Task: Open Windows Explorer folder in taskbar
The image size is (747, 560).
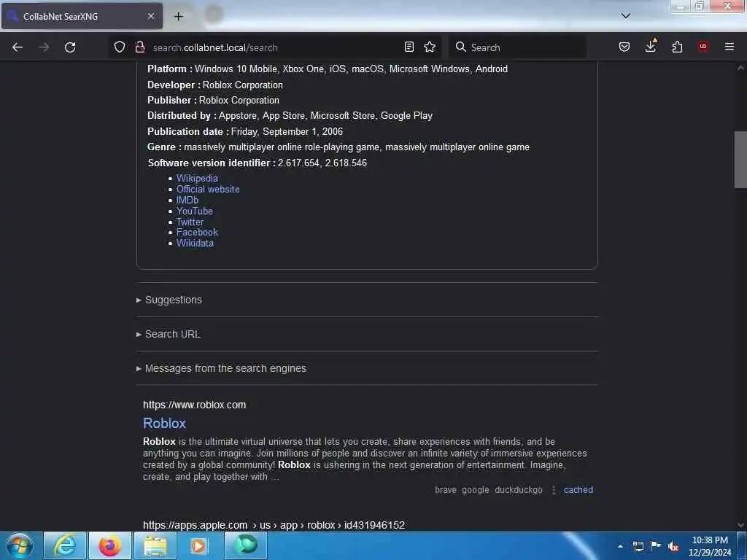Action: (x=155, y=545)
